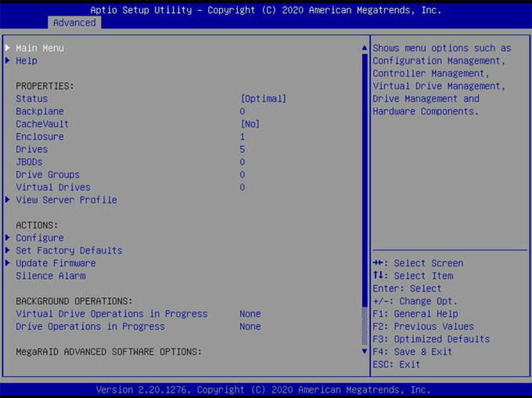The image size is (532, 398).
Task: Click the Virtual Drives property
Action: coord(53,188)
